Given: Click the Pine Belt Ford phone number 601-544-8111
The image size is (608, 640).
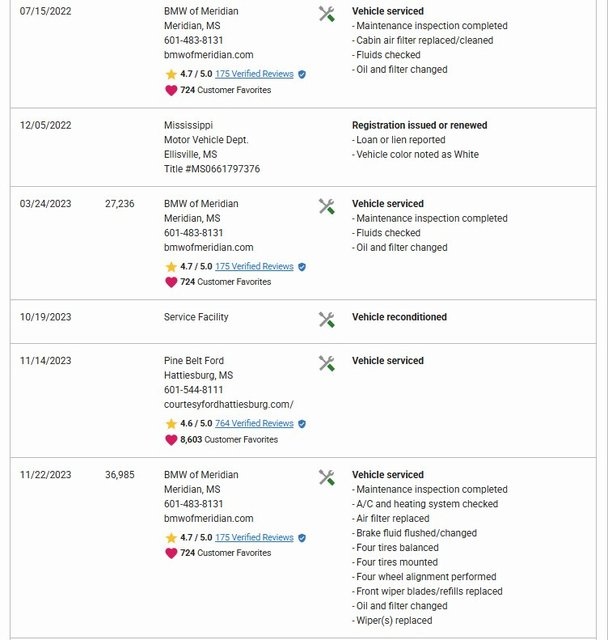Looking at the screenshot, I should [194, 390].
